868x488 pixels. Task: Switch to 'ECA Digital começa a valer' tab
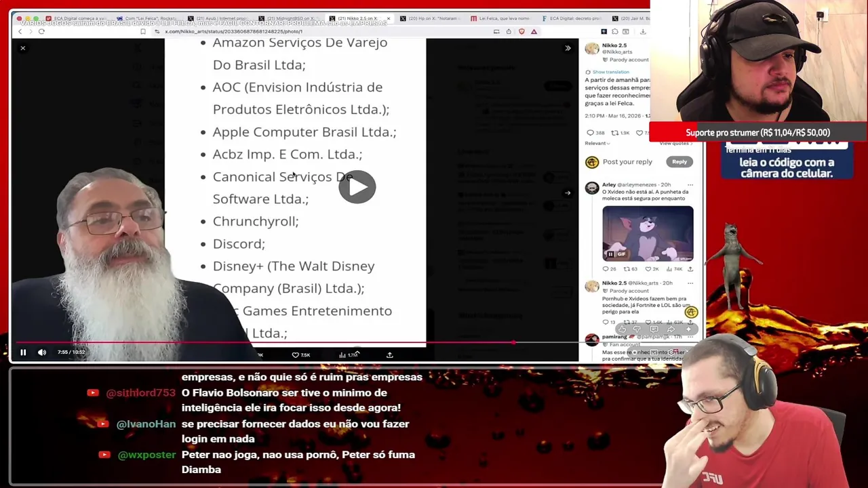pyautogui.click(x=75, y=18)
